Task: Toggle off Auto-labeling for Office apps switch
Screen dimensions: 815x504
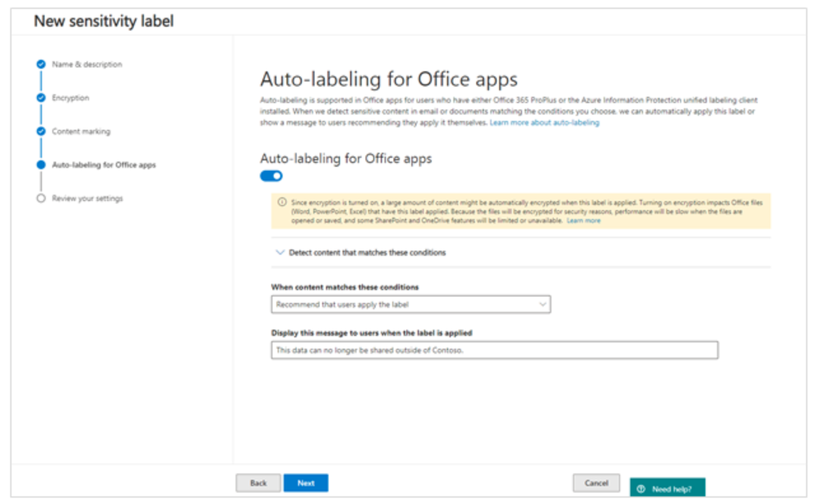Action: click(271, 176)
